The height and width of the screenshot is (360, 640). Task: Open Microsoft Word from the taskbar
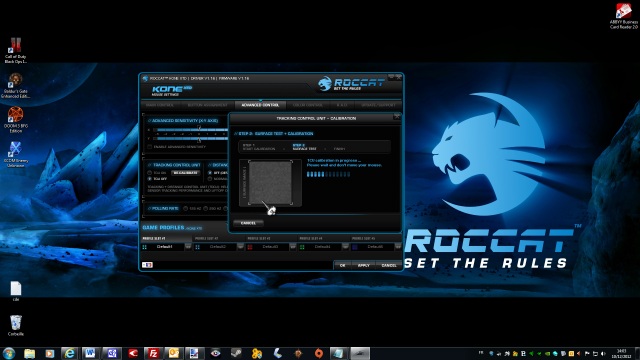[90, 353]
